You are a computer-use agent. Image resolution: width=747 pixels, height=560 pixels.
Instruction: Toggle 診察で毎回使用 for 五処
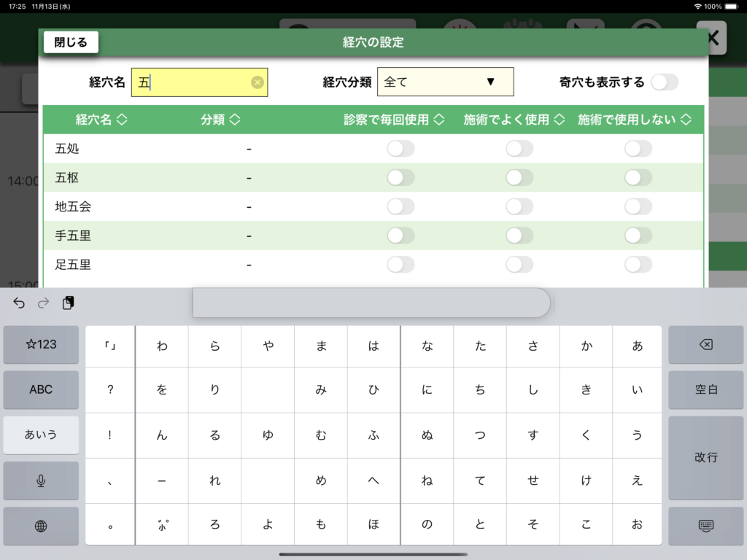[400, 149]
